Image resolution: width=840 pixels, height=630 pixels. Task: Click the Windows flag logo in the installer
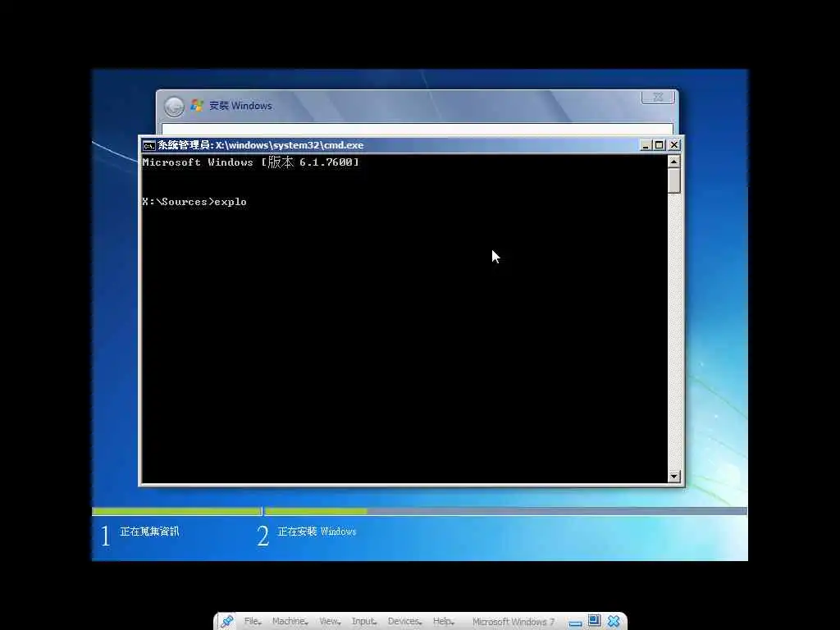click(x=197, y=106)
